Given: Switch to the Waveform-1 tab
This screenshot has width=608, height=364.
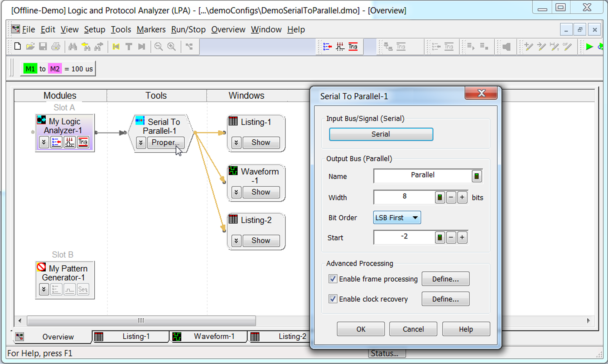Looking at the screenshot, I should 214,336.
